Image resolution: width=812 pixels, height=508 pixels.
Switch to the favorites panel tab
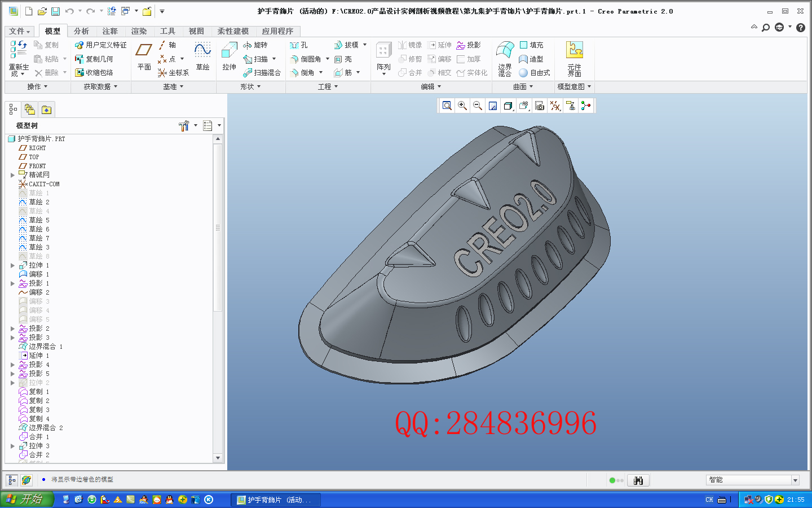tap(46, 110)
